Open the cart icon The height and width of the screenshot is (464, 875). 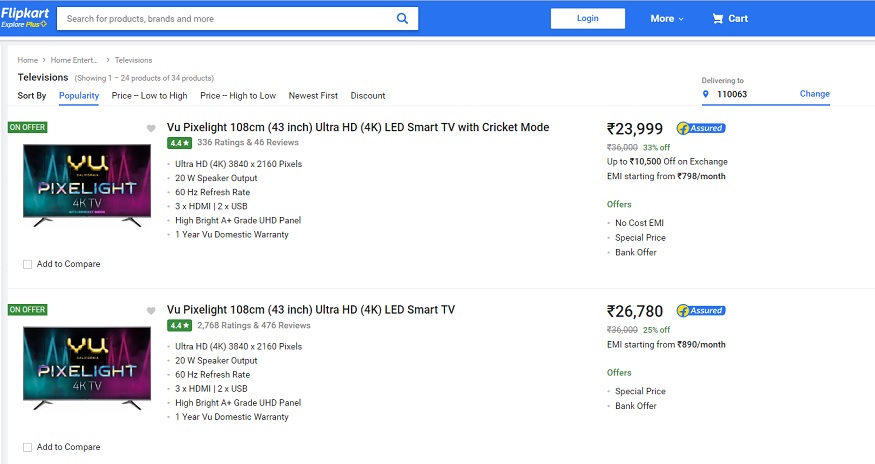718,18
